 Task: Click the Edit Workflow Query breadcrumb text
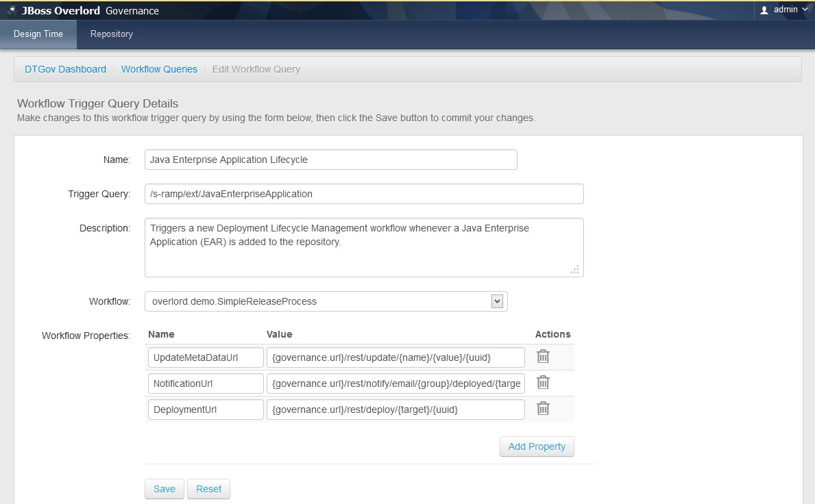[x=256, y=69]
